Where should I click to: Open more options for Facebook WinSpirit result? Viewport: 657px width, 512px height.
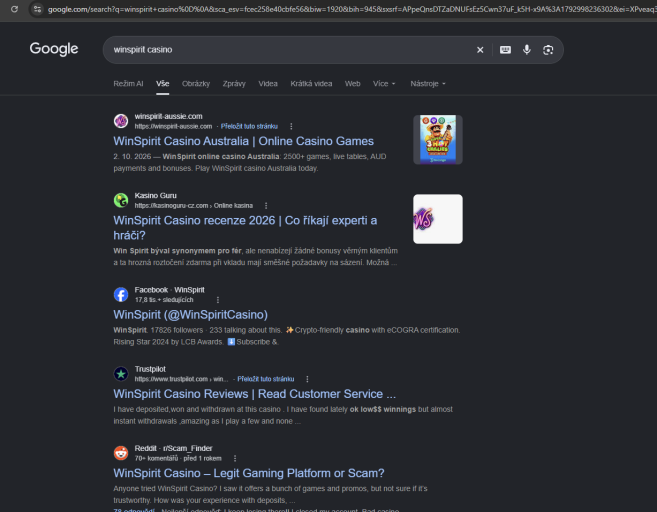218,300
